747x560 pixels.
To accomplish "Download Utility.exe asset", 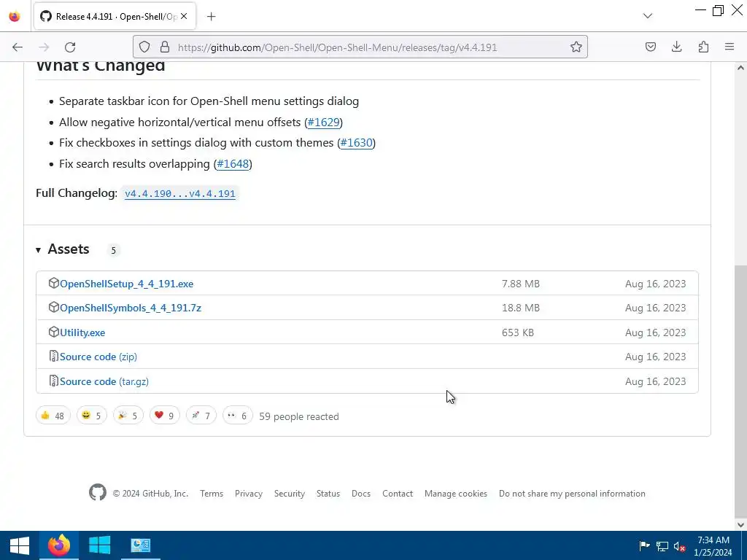I will coord(82,332).
